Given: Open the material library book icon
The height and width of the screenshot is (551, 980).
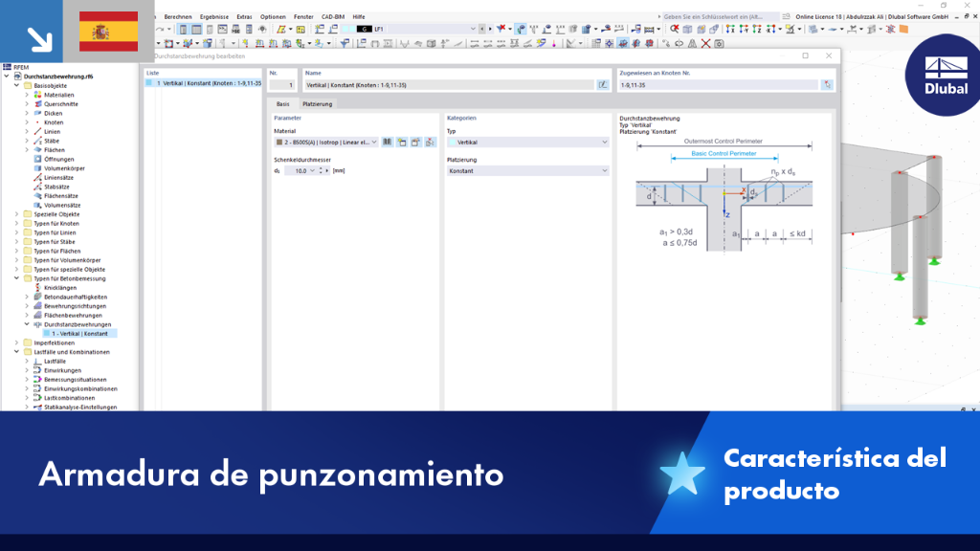Looking at the screenshot, I should point(388,143).
